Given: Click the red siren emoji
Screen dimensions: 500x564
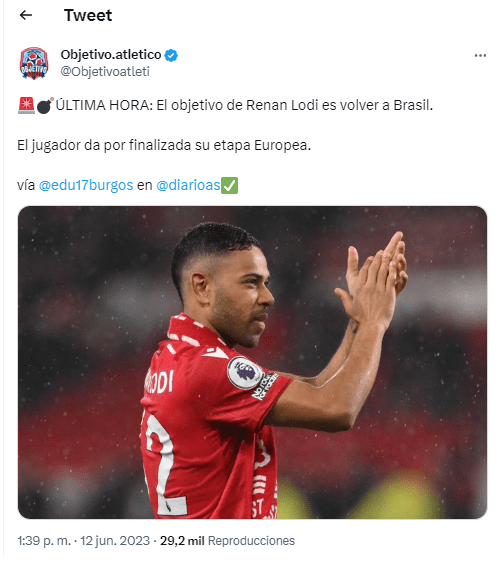Looking at the screenshot, I should pos(26,105).
